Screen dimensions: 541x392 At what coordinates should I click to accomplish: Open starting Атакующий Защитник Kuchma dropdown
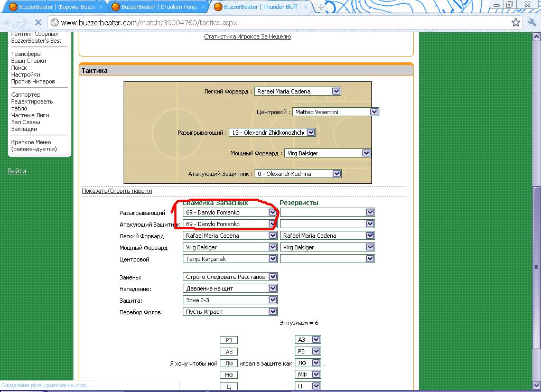[298, 174]
